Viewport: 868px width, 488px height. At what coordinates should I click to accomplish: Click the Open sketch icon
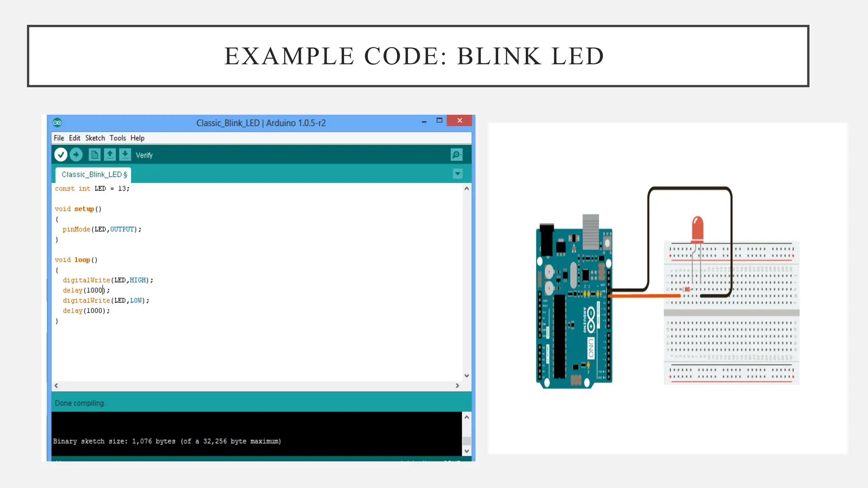[x=110, y=155]
